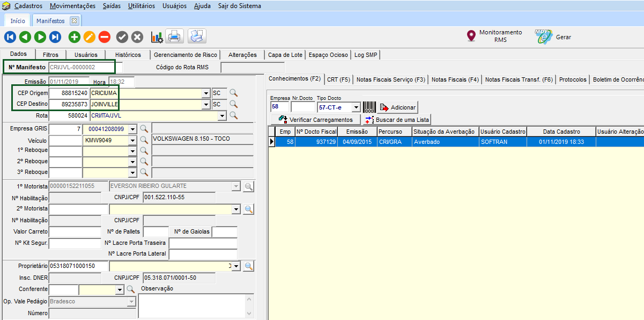Expand the Veículo dropdown
The width and height of the screenshot is (644, 320).
click(x=132, y=140)
